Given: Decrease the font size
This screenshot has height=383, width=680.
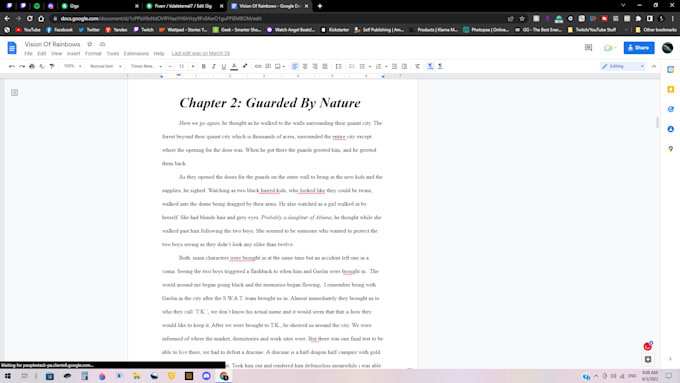Looking at the screenshot, I should tap(170, 66).
